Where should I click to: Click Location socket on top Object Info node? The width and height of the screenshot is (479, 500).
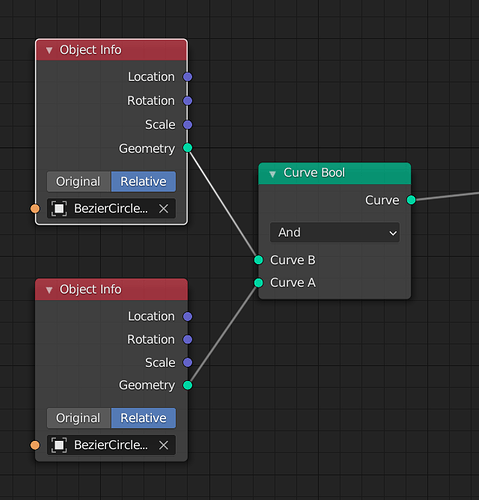click(188, 77)
